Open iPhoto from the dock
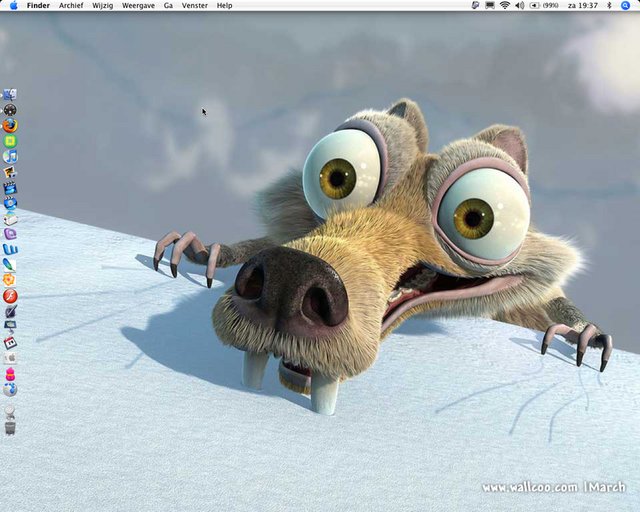 10,172
